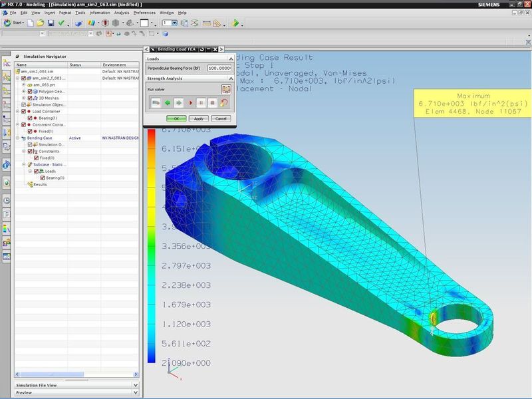This screenshot has width=532, height=399.
Task: Click the stop square button in dialog
Action: click(x=213, y=103)
